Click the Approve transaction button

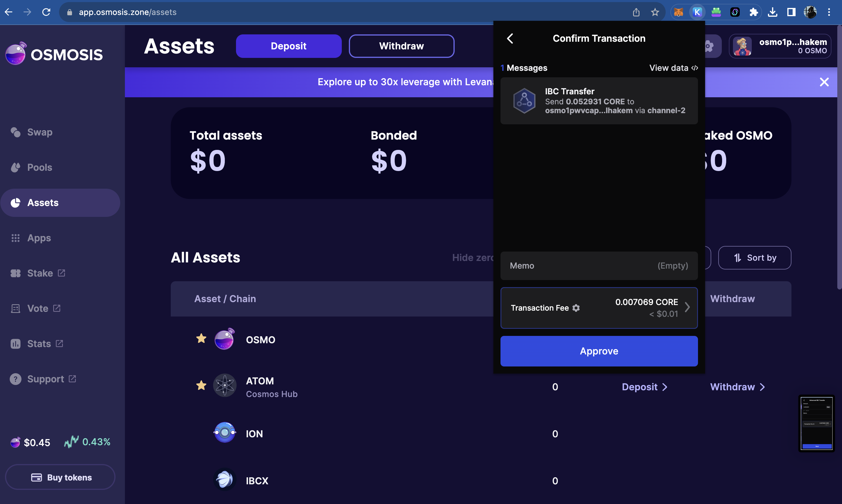[599, 351]
